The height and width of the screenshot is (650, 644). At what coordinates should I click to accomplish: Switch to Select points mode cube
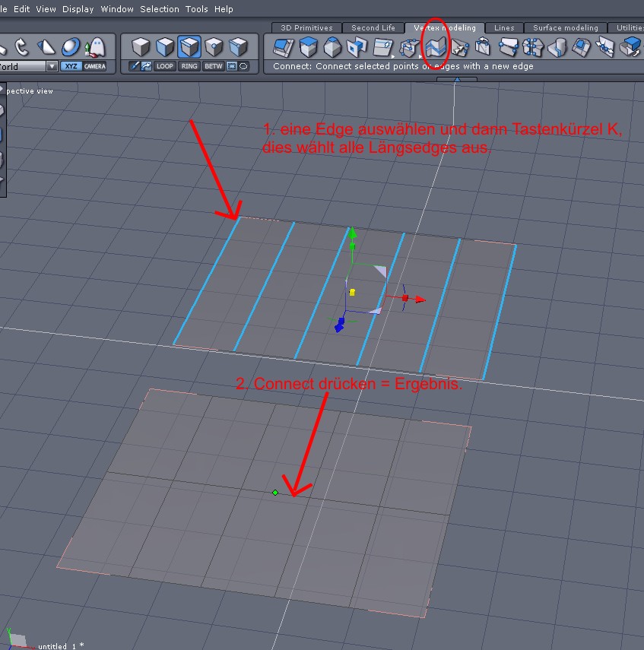tap(214, 46)
